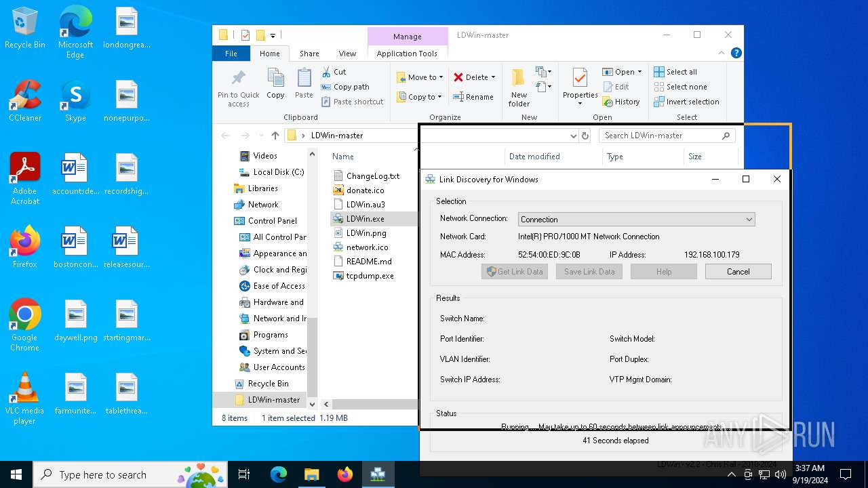The height and width of the screenshot is (488, 868).
Task: Open the Application Tools tab
Action: [407, 54]
